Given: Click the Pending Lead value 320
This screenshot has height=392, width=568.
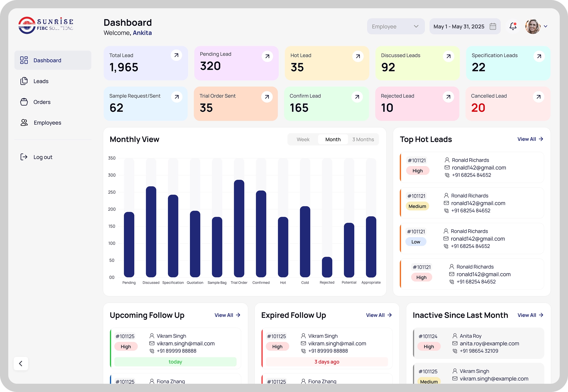Looking at the screenshot, I should click(x=210, y=66).
